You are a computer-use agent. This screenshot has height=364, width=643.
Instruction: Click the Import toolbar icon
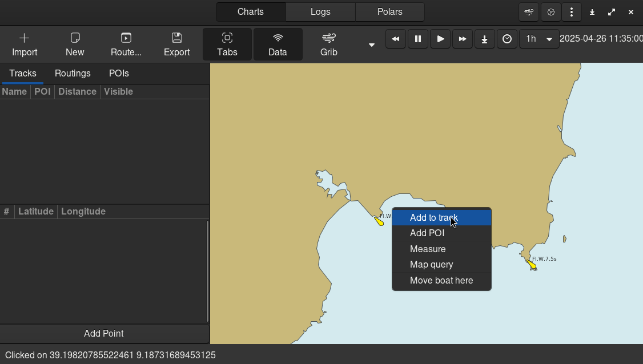click(x=25, y=45)
